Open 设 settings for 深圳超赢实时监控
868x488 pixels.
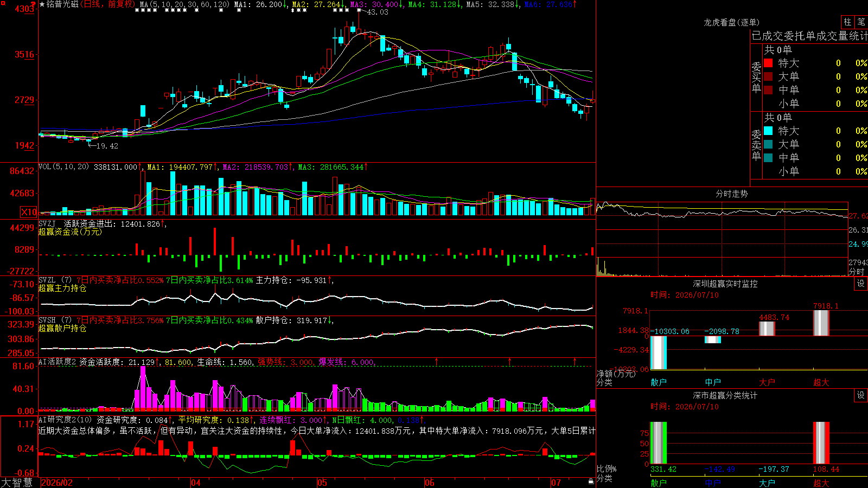pyautogui.click(x=861, y=284)
